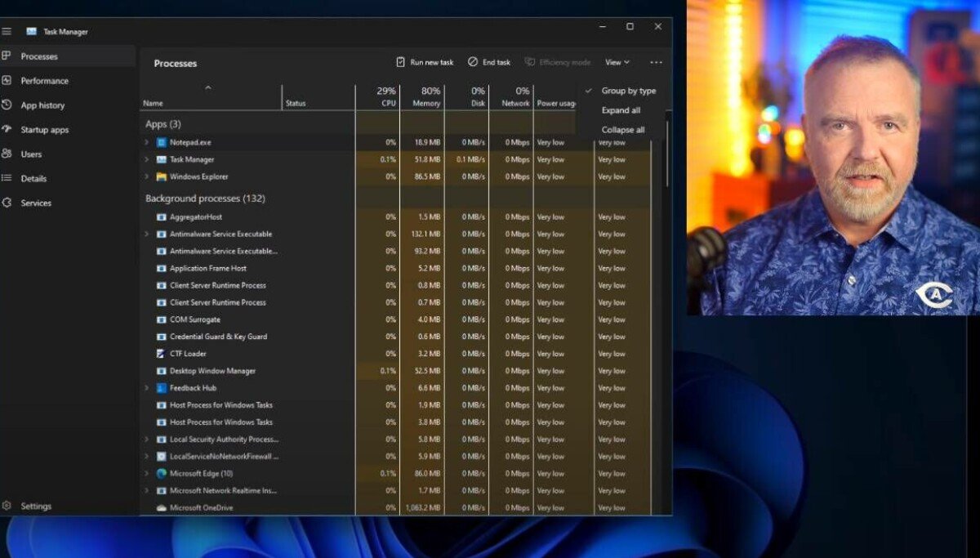980x558 pixels.
Task: Choose Expand all in View menu
Action: coord(622,110)
